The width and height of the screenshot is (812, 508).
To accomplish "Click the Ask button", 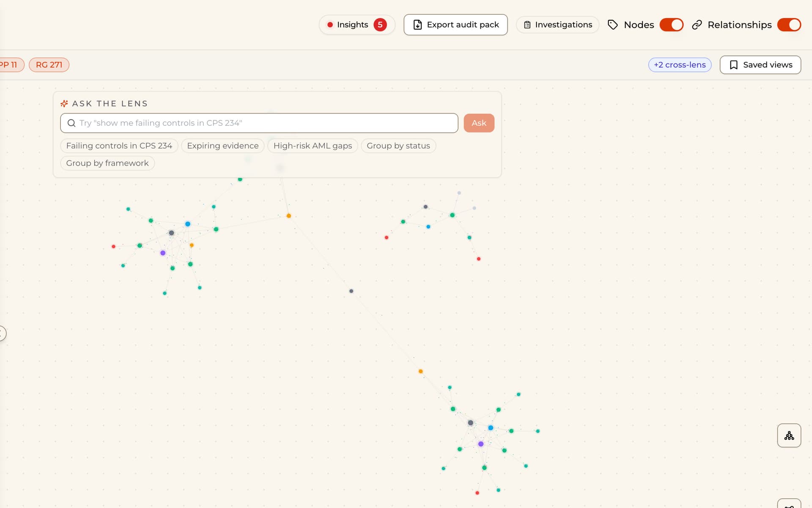I will pyautogui.click(x=479, y=123).
